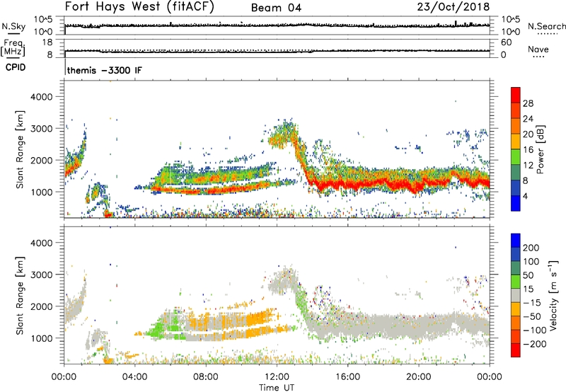566x392 pixels.
Task: Click the '08:00' time axis label
Action: point(206,377)
